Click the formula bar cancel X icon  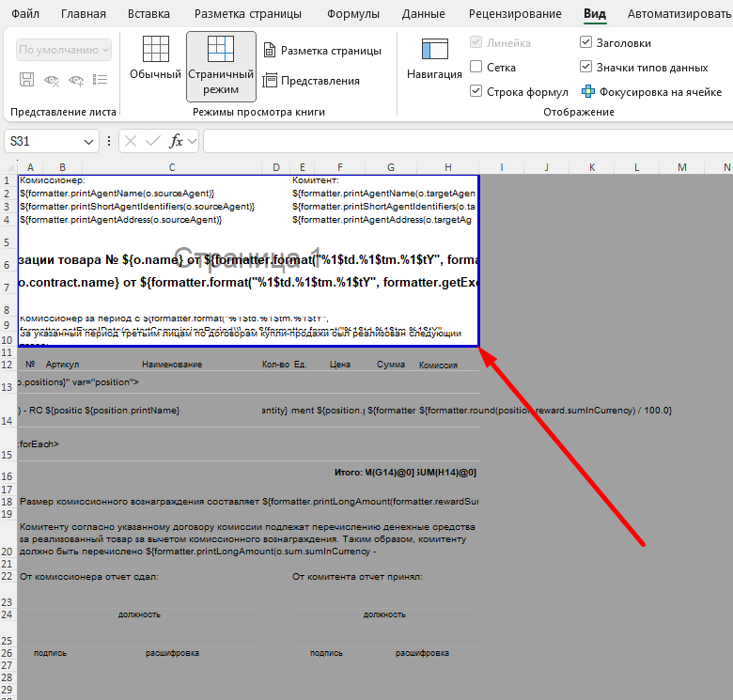[131, 141]
